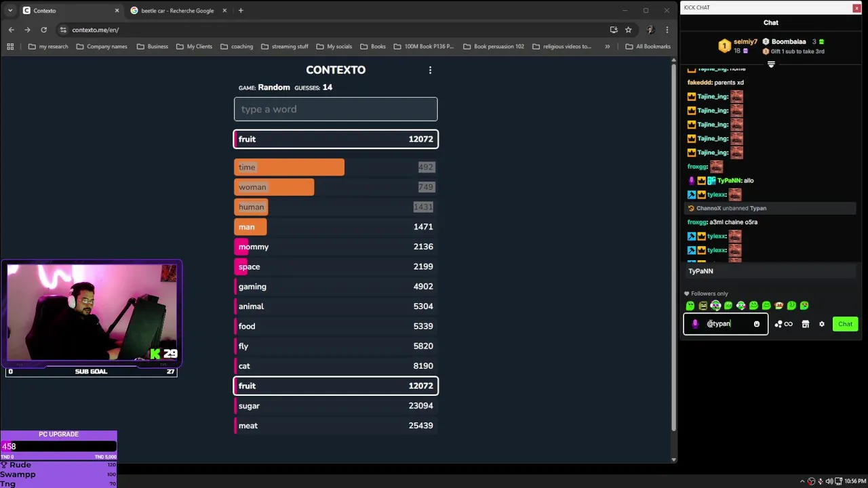The height and width of the screenshot is (488, 868).
Task: Open the My Clients bookmark folder
Action: 195,47
